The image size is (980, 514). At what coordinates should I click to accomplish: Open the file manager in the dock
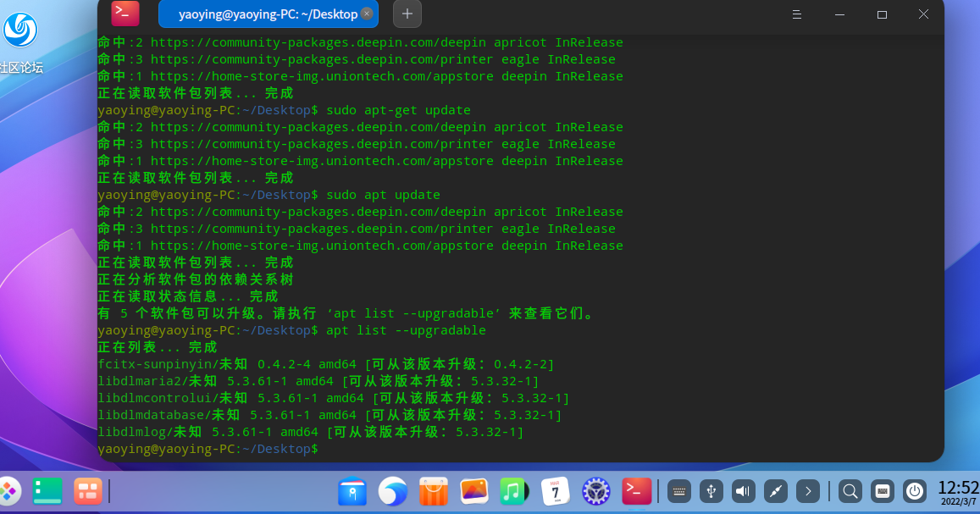[x=352, y=491]
